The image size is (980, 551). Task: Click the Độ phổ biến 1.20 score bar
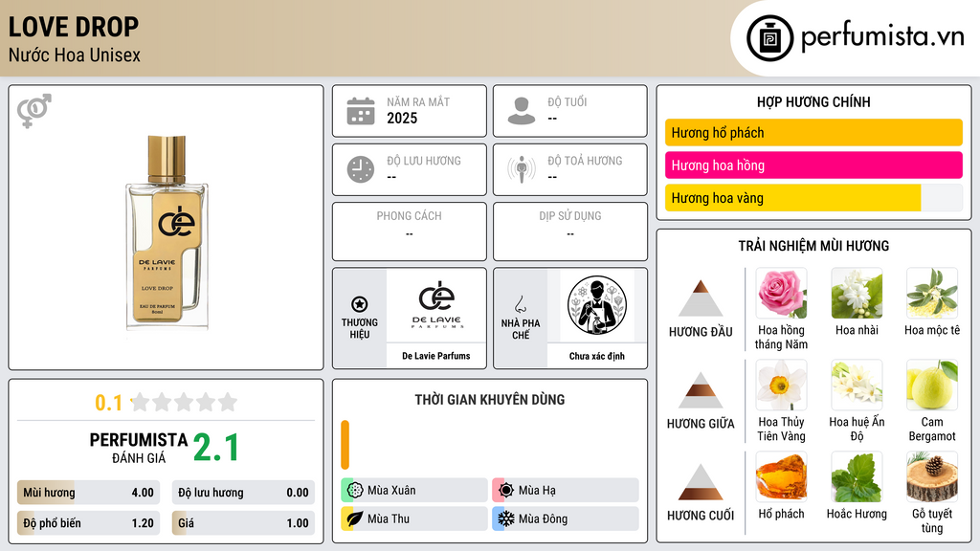(x=88, y=523)
